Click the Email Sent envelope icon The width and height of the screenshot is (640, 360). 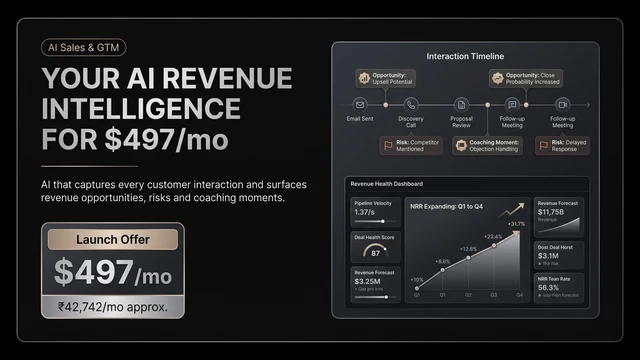coord(360,105)
